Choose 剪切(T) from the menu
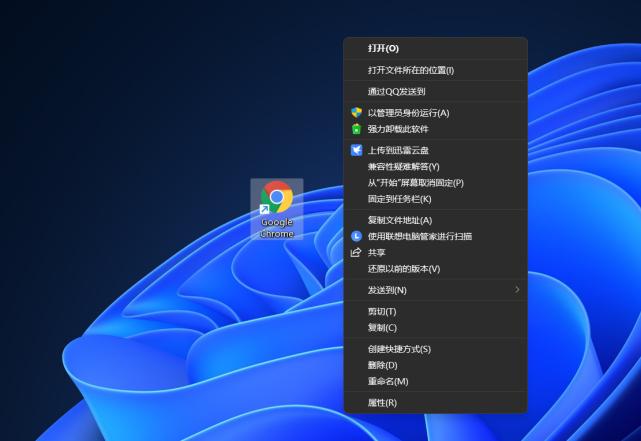641x441 pixels. click(x=436, y=311)
